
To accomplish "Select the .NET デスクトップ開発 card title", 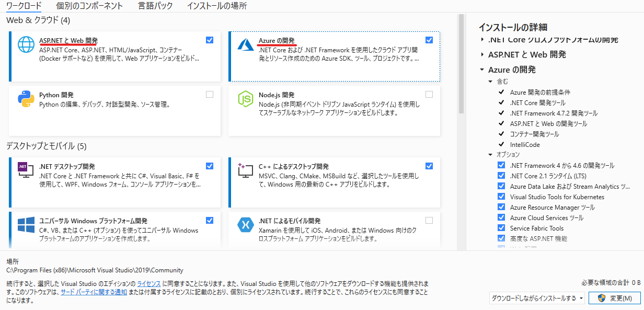I will [x=67, y=166].
